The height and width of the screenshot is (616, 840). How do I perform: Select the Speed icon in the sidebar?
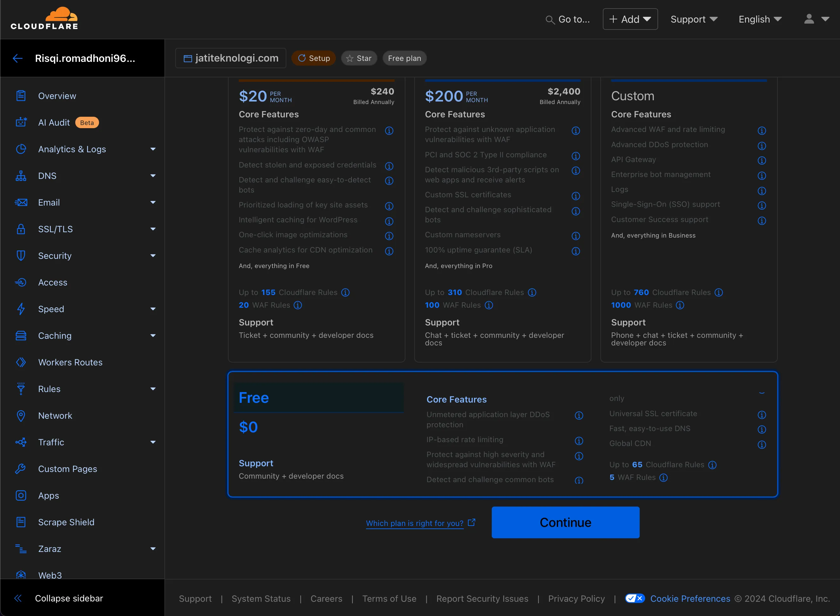click(21, 309)
